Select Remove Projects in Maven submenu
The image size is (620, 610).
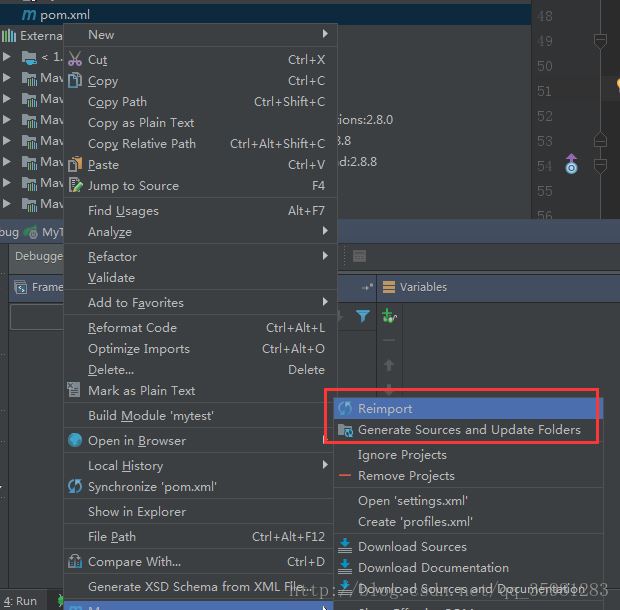click(x=406, y=476)
